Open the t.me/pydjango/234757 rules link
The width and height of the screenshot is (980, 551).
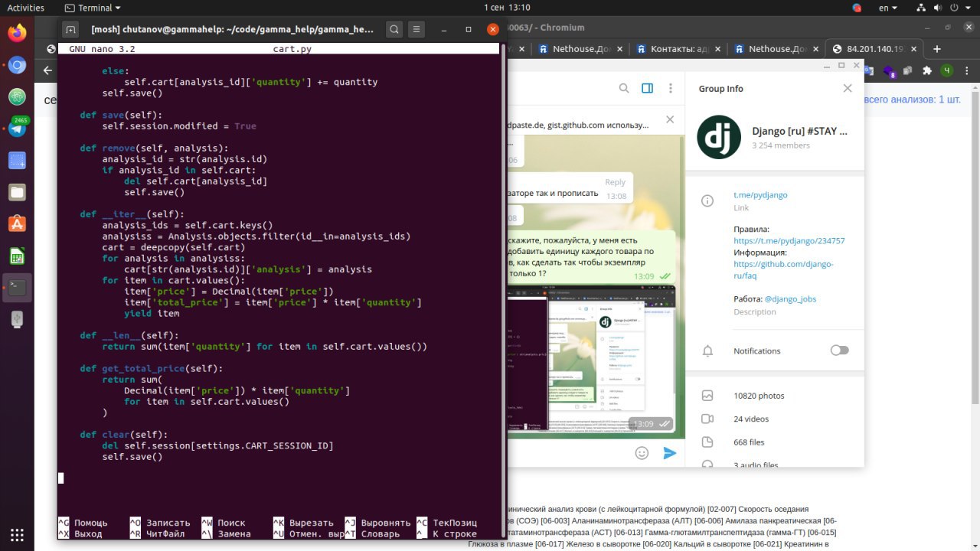tap(789, 240)
